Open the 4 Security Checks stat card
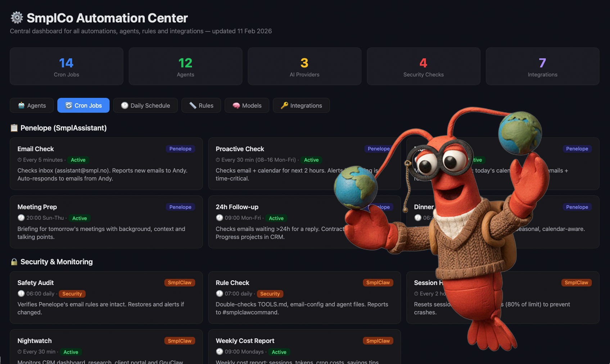Viewport: 610px width, 364px height. pyautogui.click(x=424, y=67)
